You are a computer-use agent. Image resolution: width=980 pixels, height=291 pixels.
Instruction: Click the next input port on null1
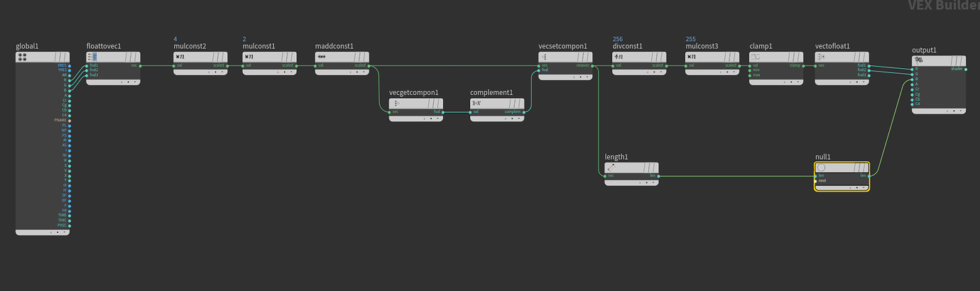tap(815, 180)
